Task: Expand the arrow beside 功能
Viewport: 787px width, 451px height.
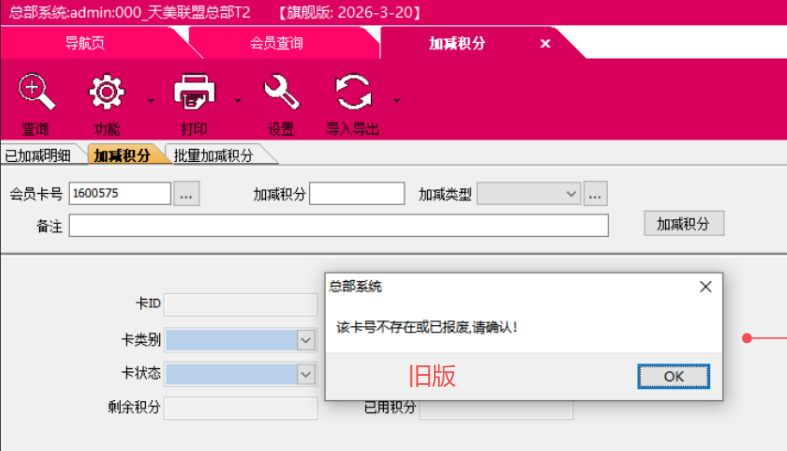Action: (x=151, y=100)
